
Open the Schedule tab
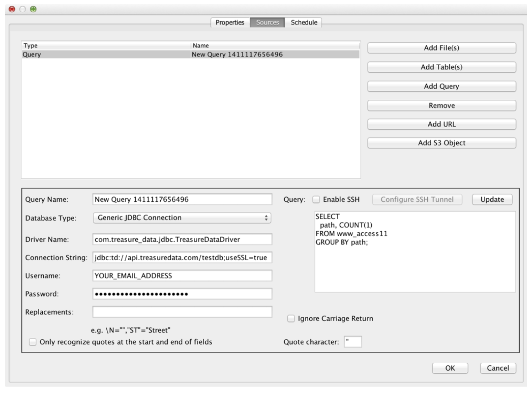coord(304,22)
